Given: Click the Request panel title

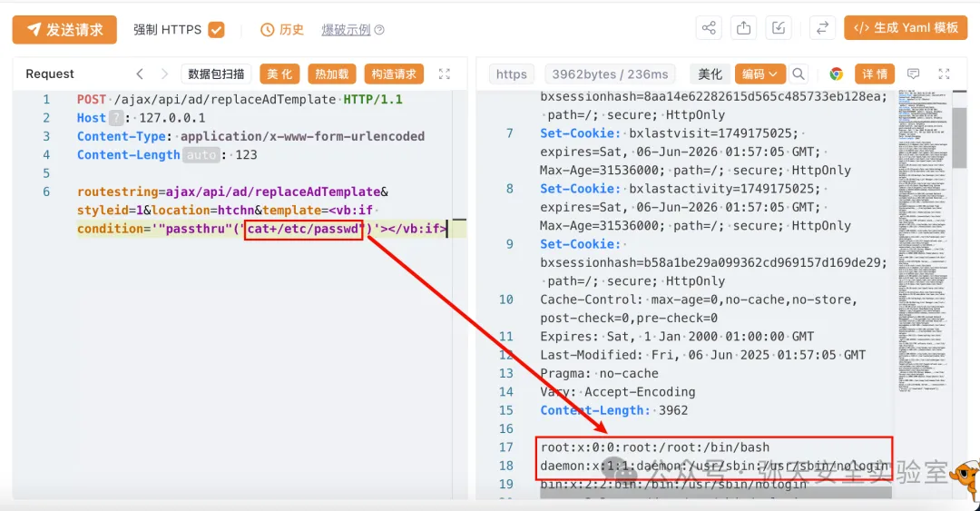Looking at the screenshot, I should pyautogui.click(x=49, y=74).
